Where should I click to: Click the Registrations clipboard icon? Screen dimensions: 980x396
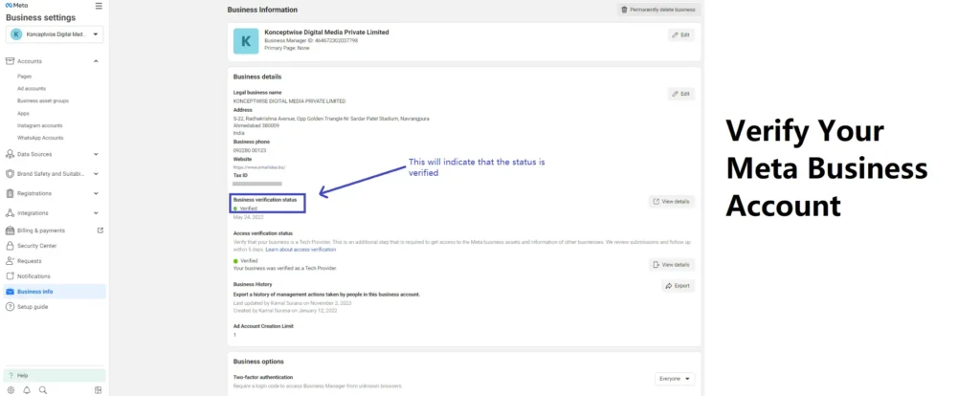(10, 193)
